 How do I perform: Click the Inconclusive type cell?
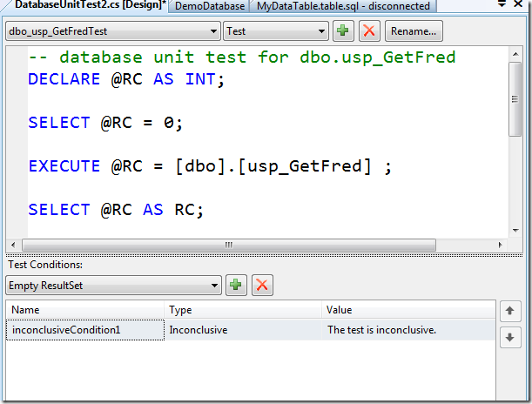tap(243, 330)
